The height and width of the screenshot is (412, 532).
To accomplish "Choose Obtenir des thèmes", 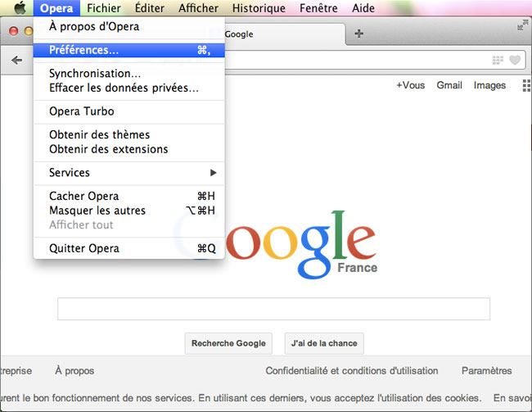I will click(x=129, y=135).
